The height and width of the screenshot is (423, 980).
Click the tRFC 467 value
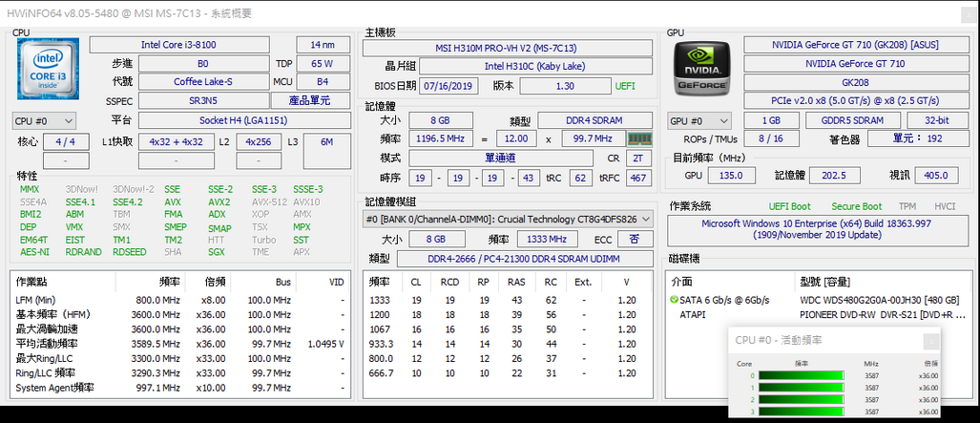(638, 179)
